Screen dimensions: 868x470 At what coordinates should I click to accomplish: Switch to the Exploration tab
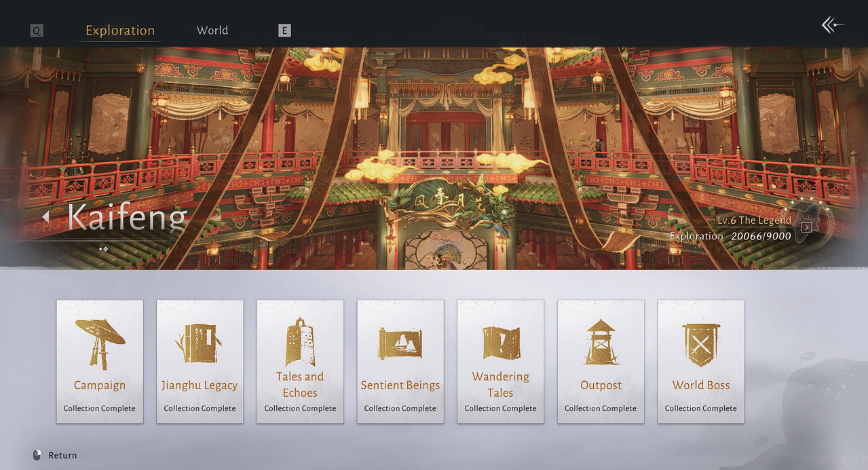(120, 31)
